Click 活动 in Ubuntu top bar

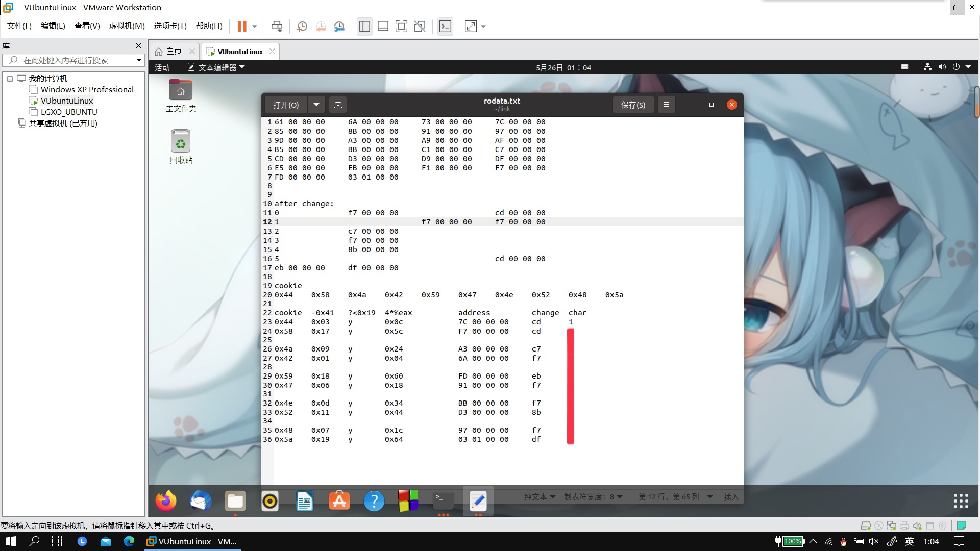pyautogui.click(x=162, y=67)
